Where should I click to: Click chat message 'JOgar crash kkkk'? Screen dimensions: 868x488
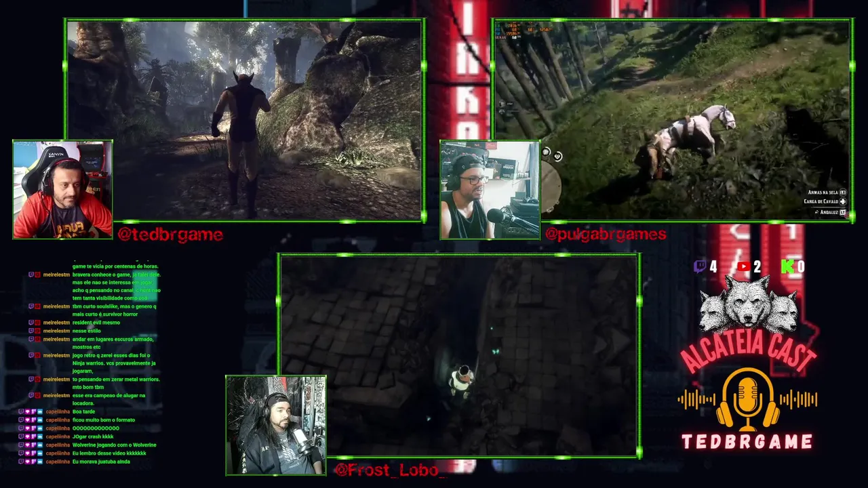93,436
